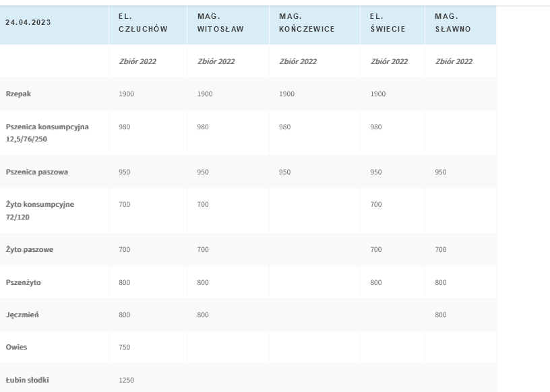
Task: Select the Owies row label
Action: coord(16,348)
